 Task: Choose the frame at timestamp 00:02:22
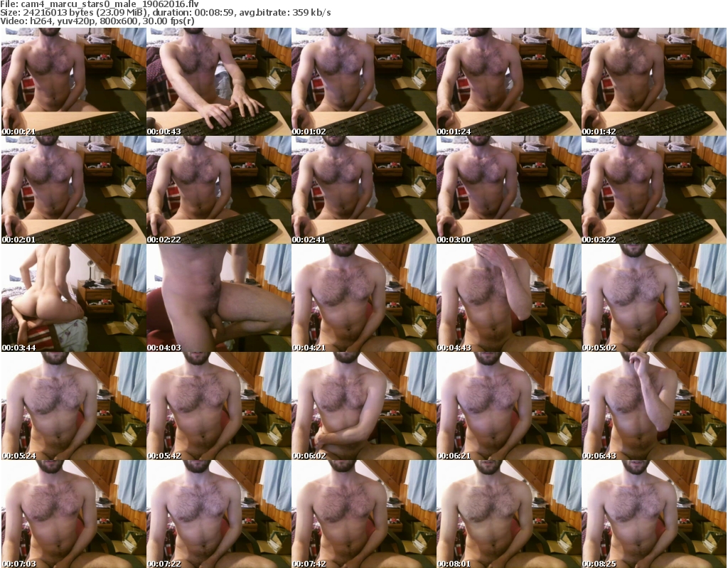tap(219, 190)
